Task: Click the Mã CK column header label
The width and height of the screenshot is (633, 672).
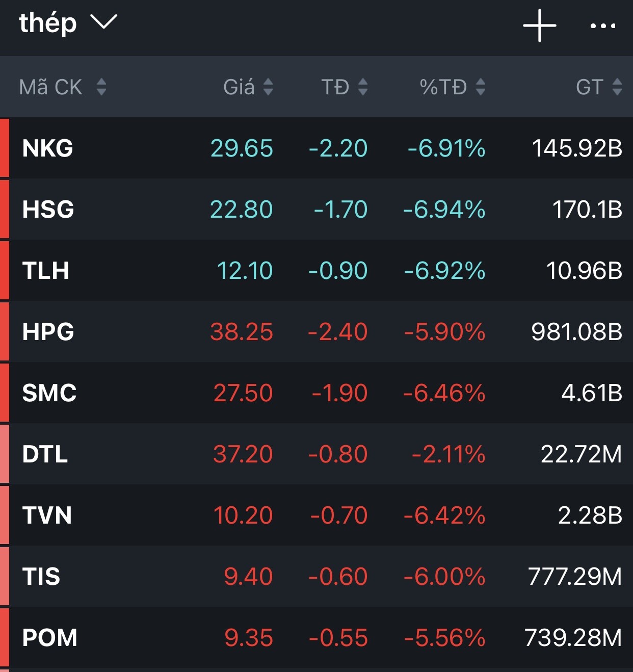Action: point(50,87)
